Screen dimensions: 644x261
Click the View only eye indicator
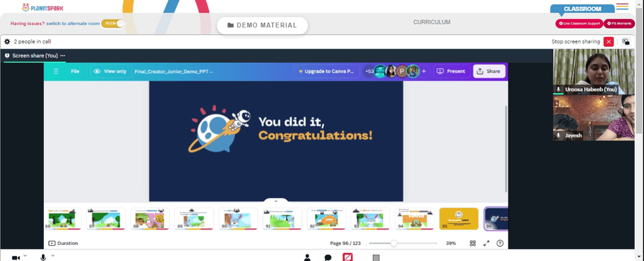pyautogui.click(x=111, y=71)
